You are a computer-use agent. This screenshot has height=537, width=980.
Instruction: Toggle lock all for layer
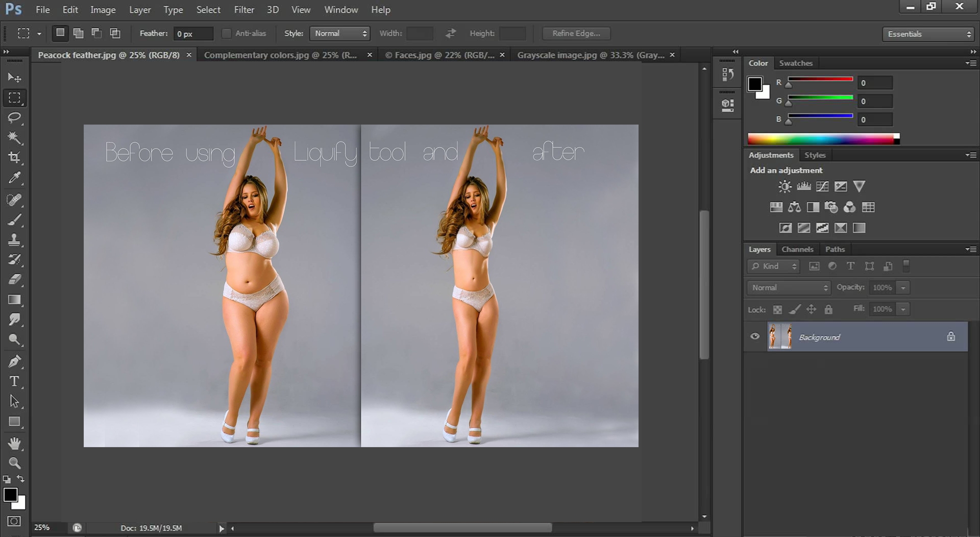click(x=828, y=309)
